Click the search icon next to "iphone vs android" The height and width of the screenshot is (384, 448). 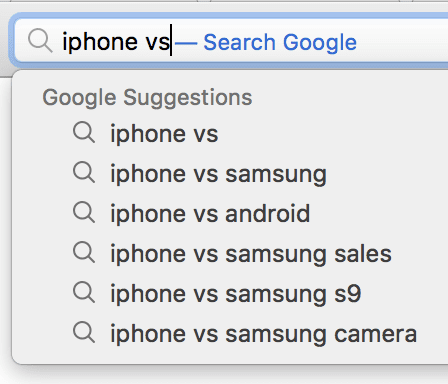(x=84, y=213)
